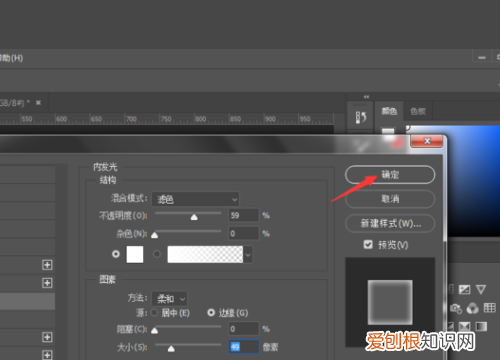Click the style preview thumbnail
Image resolution: width=500 pixels, height=360 pixels.
(390, 302)
